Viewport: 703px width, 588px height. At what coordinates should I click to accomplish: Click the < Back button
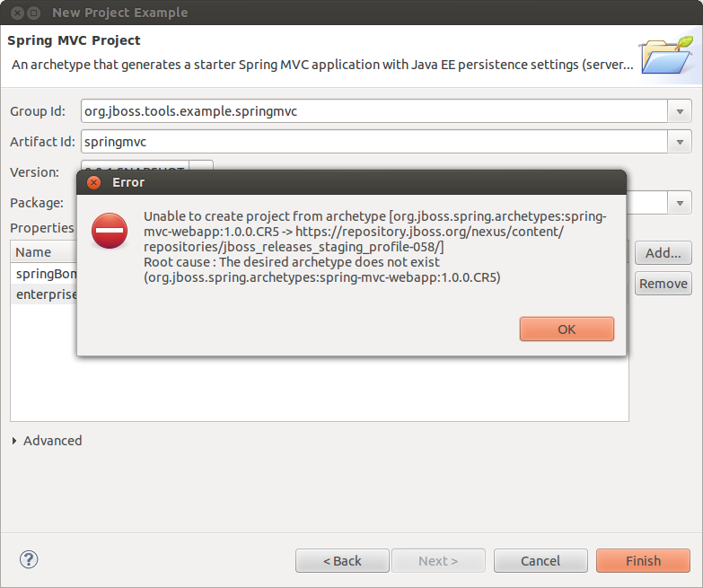[x=342, y=561]
